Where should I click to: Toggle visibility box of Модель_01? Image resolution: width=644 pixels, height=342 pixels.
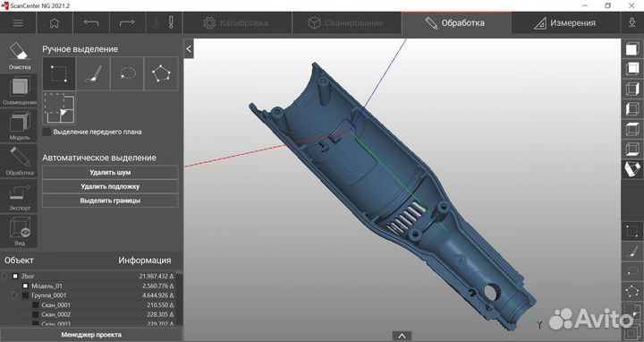[25, 286]
